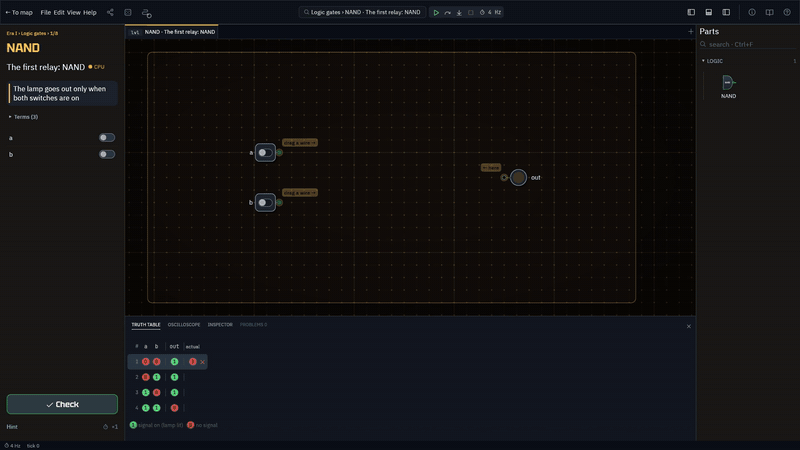Expand the Terms (3) section
The height and width of the screenshot is (450, 800).
[23, 117]
